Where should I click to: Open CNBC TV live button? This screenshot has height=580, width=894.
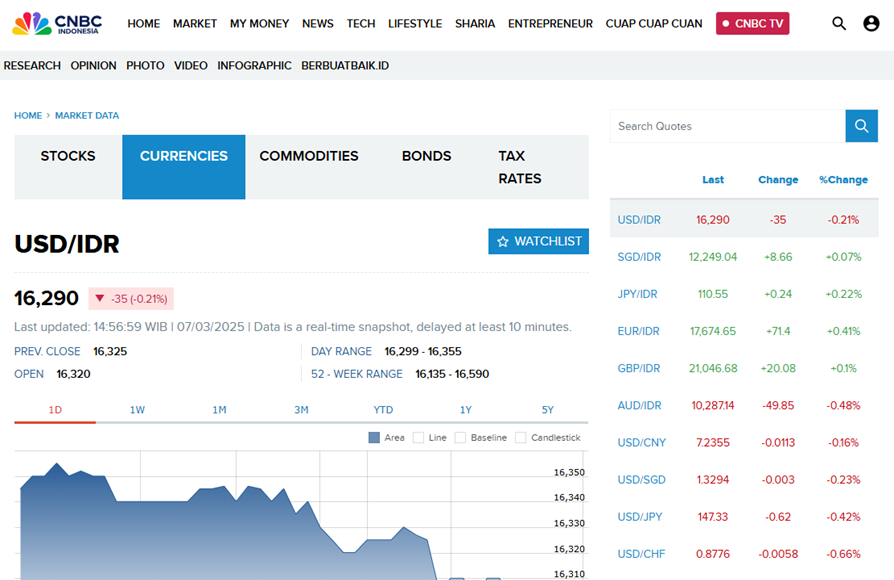752,23
